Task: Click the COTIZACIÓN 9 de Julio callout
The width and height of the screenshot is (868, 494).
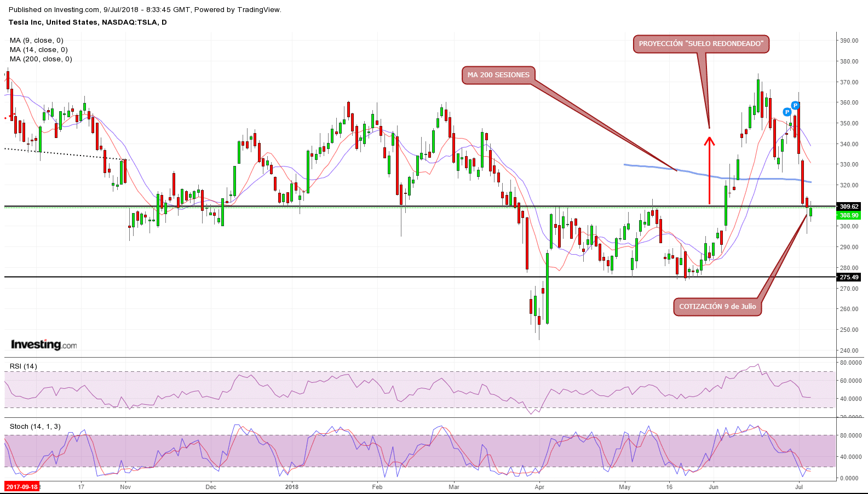Action: pos(717,307)
